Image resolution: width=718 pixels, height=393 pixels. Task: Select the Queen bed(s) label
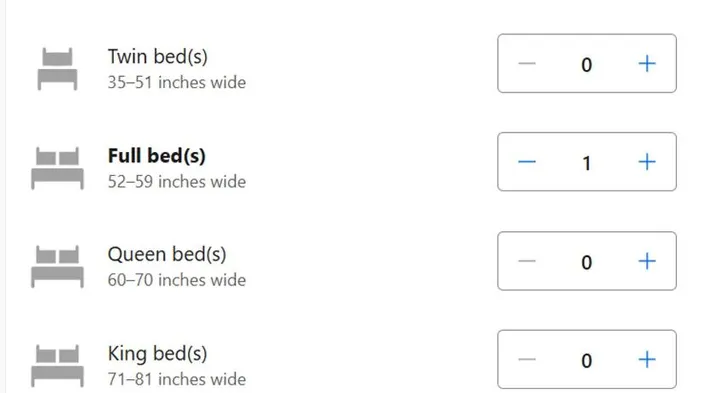[167, 255]
